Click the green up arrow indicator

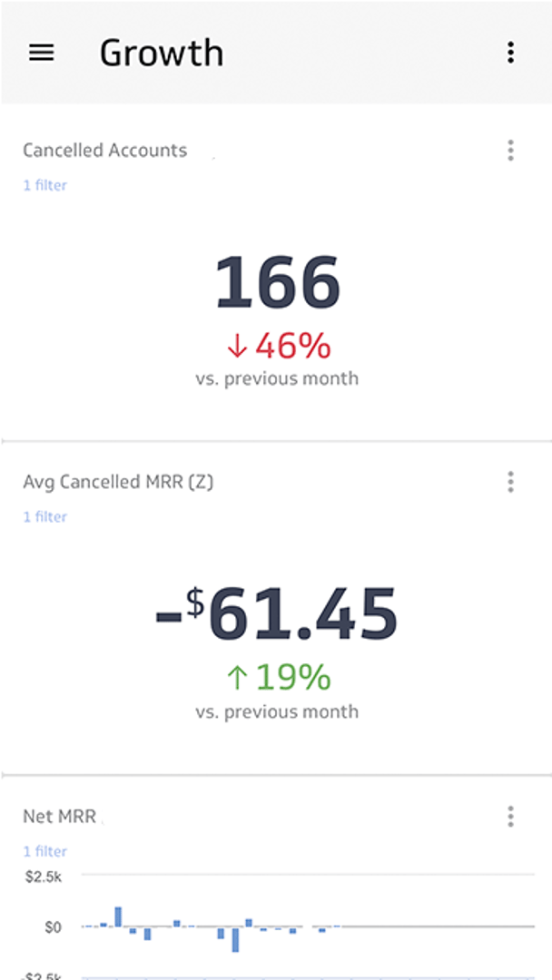(237, 677)
